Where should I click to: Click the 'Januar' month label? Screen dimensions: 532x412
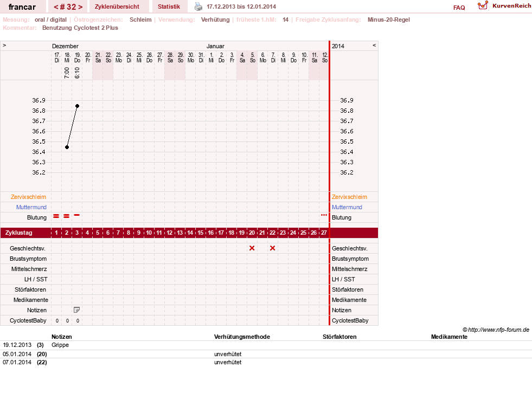[215, 46]
